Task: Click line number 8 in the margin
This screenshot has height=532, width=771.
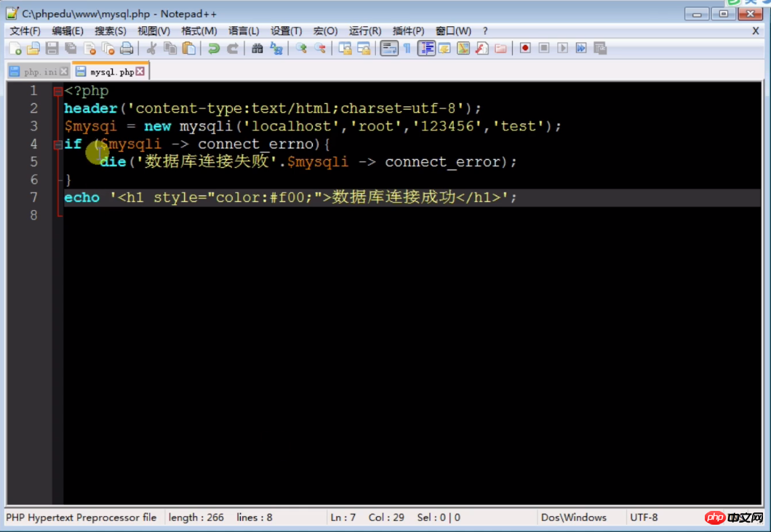Action: pyautogui.click(x=33, y=215)
